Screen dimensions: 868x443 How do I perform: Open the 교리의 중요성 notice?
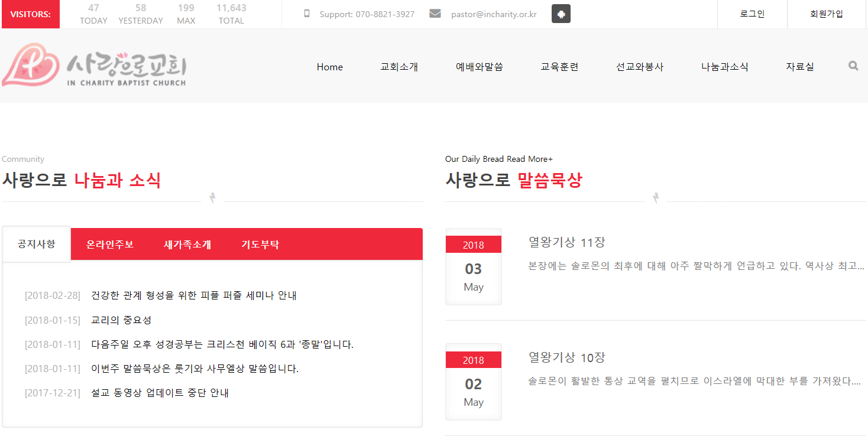[x=121, y=320]
